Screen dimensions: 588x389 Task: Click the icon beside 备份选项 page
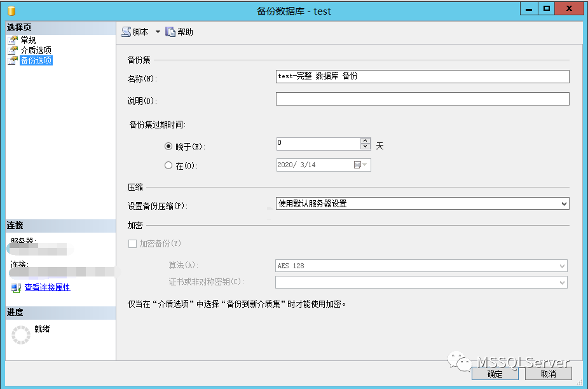click(x=13, y=60)
